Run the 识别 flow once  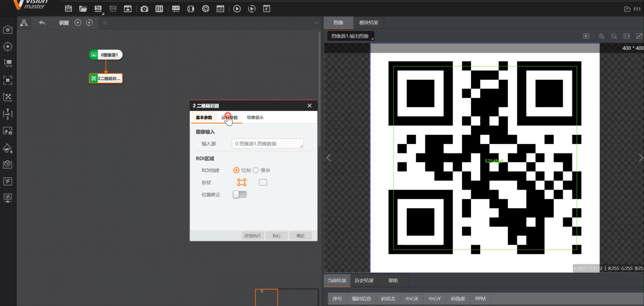click(x=78, y=23)
